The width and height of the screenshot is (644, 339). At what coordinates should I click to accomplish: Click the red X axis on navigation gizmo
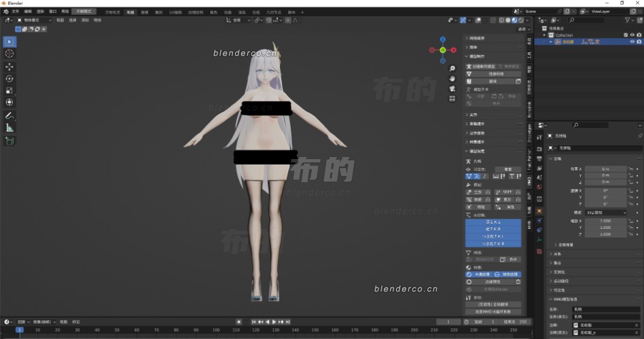(453, 50)
